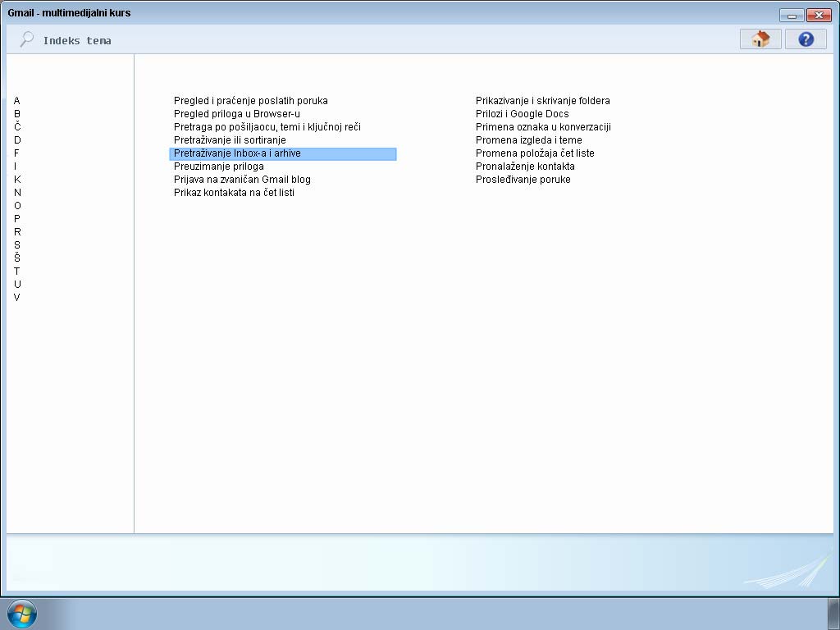Viewport: 840px width, 630px height.
Task: Open topic Pregled i praćenje poslatih poruka
Action: pos(250,101)
